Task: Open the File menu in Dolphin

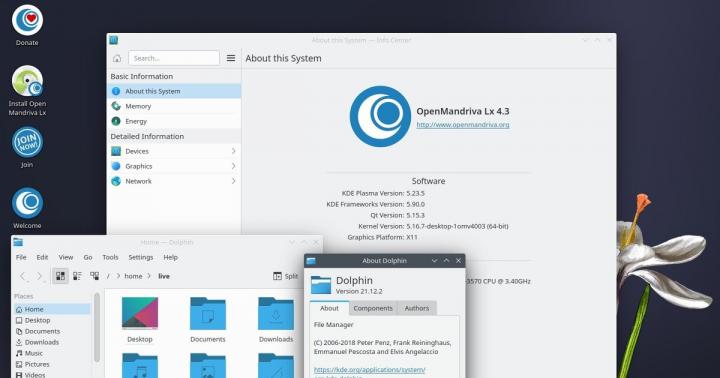Action: tap(21, 257)
